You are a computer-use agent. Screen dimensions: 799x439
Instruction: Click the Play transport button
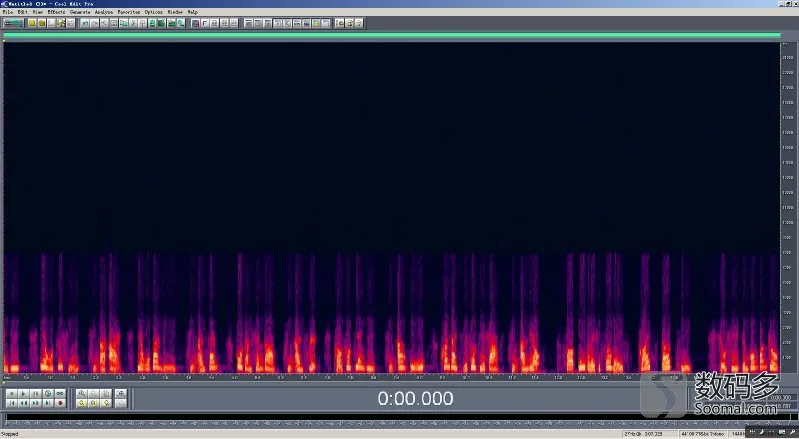tap(23, 394)
